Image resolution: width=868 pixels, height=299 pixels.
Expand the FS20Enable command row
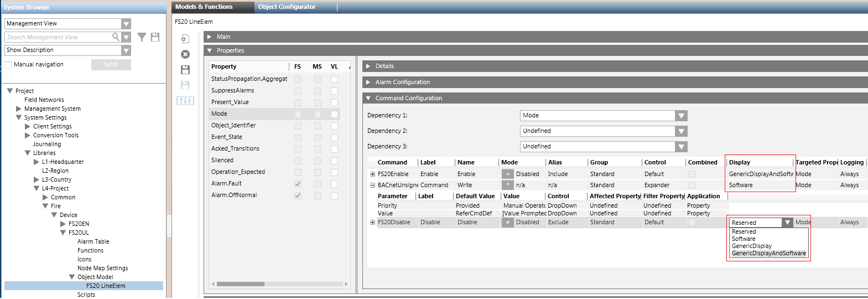click(372, 174)
